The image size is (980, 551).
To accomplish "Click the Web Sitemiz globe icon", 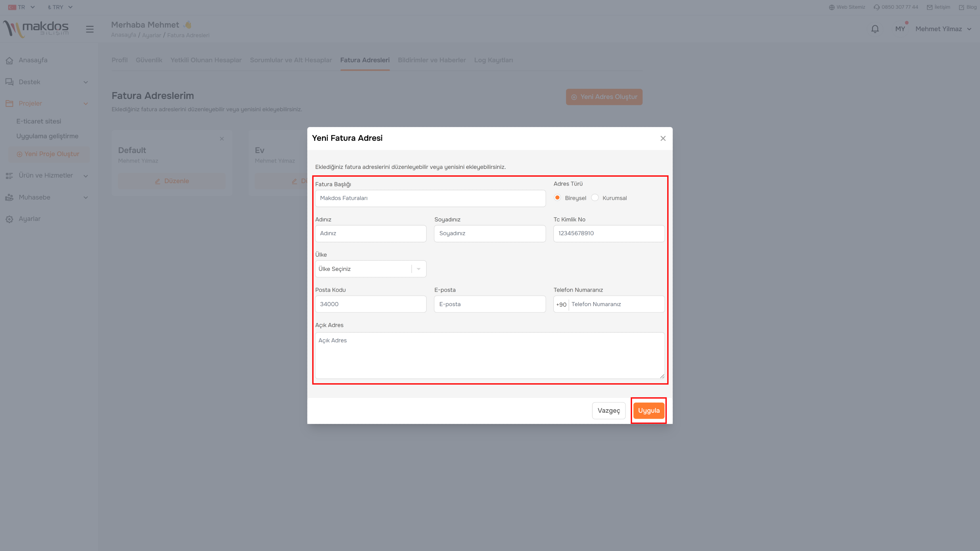I will pyautogui.click(x=832, y=7).
